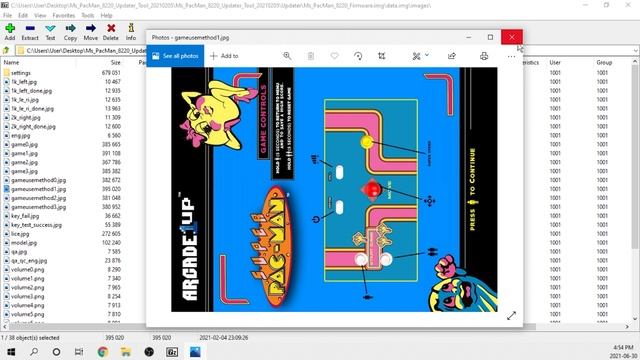640x360 pixels.
Task: Open the Favorites menu
Action: [64, 16]
